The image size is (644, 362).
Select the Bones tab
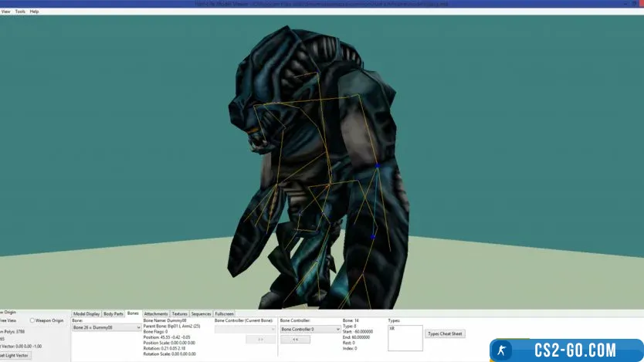134,313
